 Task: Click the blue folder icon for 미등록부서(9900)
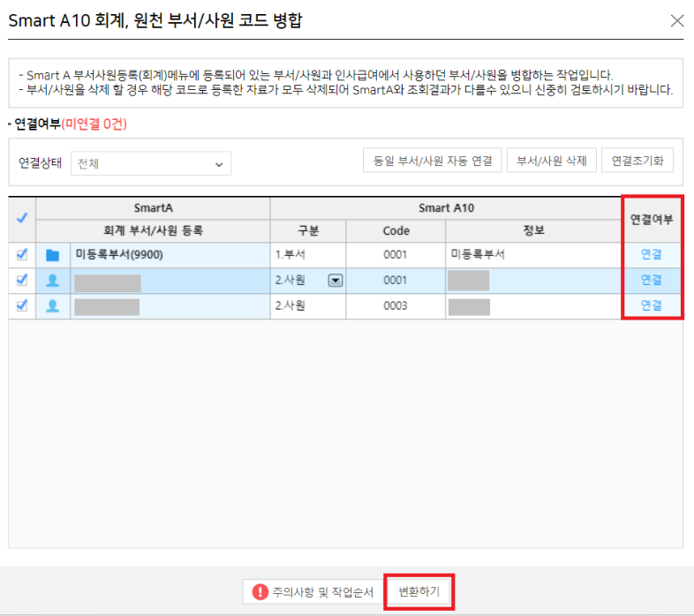coord(52,255)
